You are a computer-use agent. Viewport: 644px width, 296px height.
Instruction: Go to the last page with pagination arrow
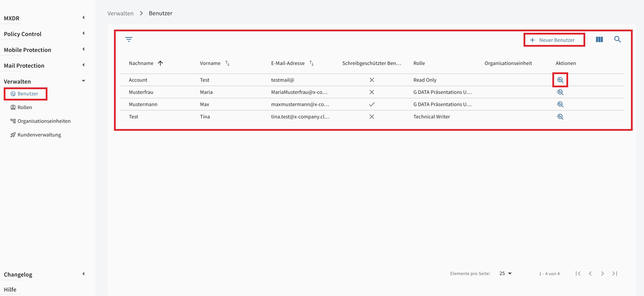(x=615, y=273)
